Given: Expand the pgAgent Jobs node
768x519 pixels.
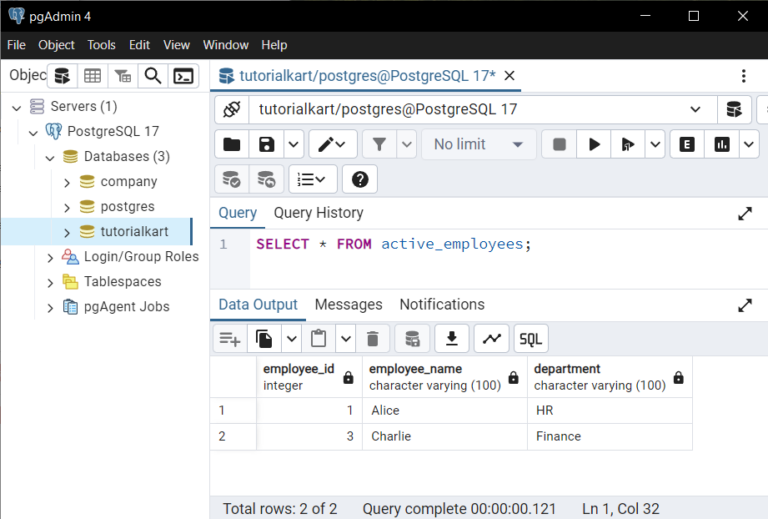Looking at the screenshot, I should click(50, 307).
